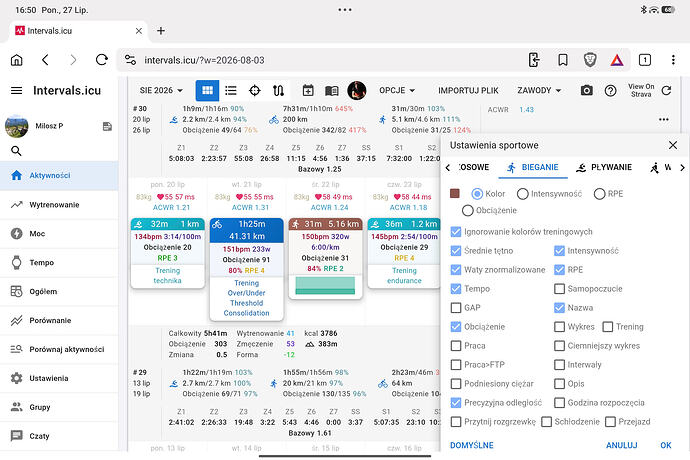Click IMPORTUJ PLIK button
Viewport: 690px width, 460px height.
click(x=468, y=91)
